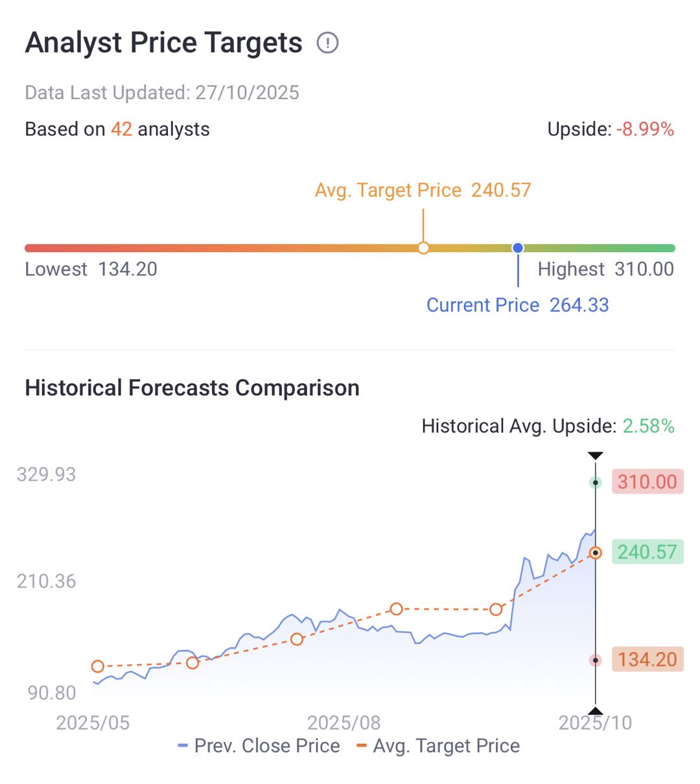The width and height of the screenshot is (700, 784).
Task: Toggle the Prev. Close Price legend series
Action: 259,746
